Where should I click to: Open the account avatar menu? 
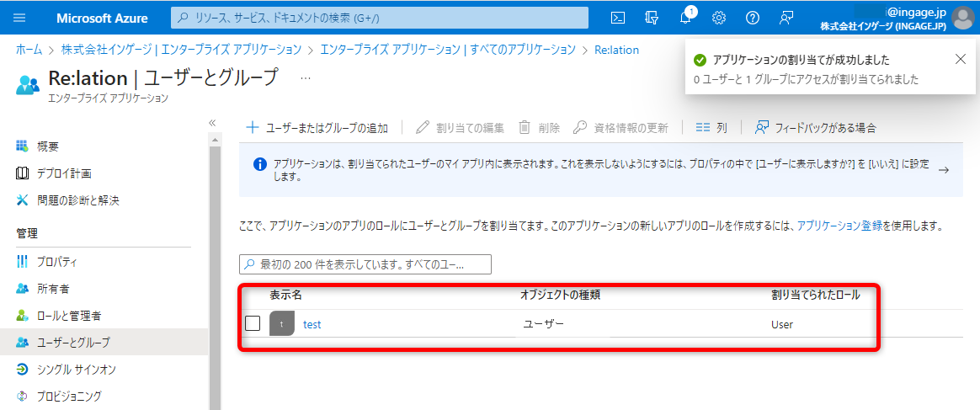pyautogui.click(x=962, y=18)
